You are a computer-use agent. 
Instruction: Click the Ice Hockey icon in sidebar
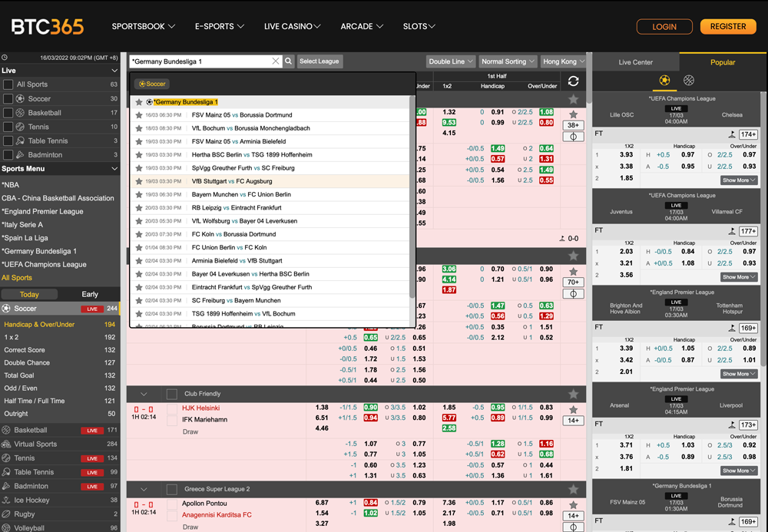pos(6,501)
